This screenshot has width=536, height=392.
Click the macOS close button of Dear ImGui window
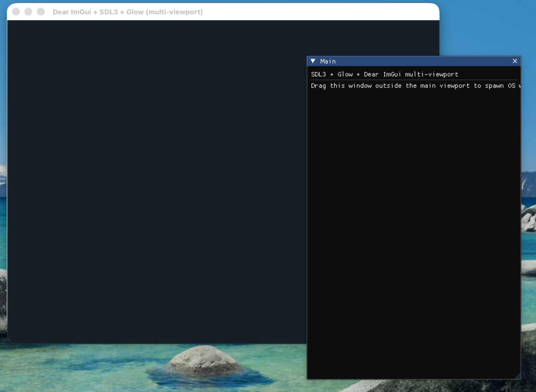tap(16, 12)
